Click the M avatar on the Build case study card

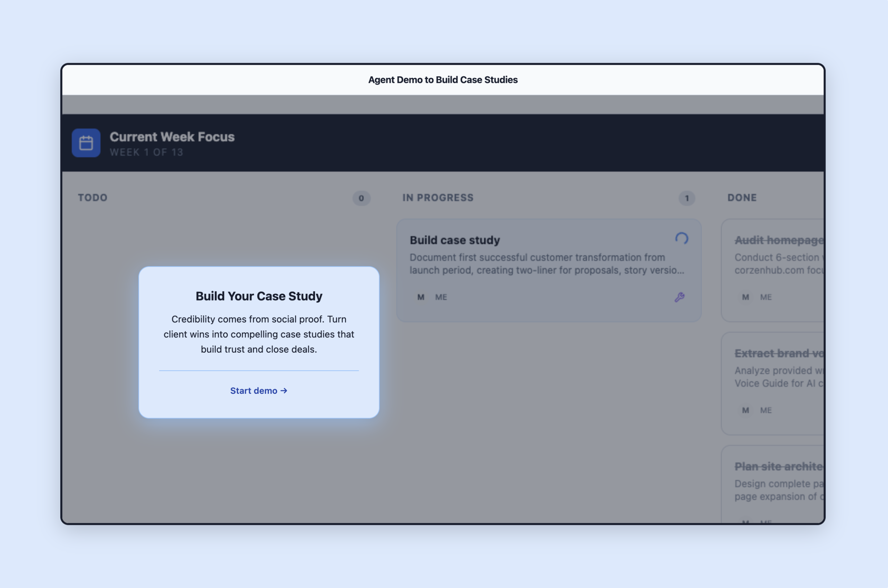[420, 297]
